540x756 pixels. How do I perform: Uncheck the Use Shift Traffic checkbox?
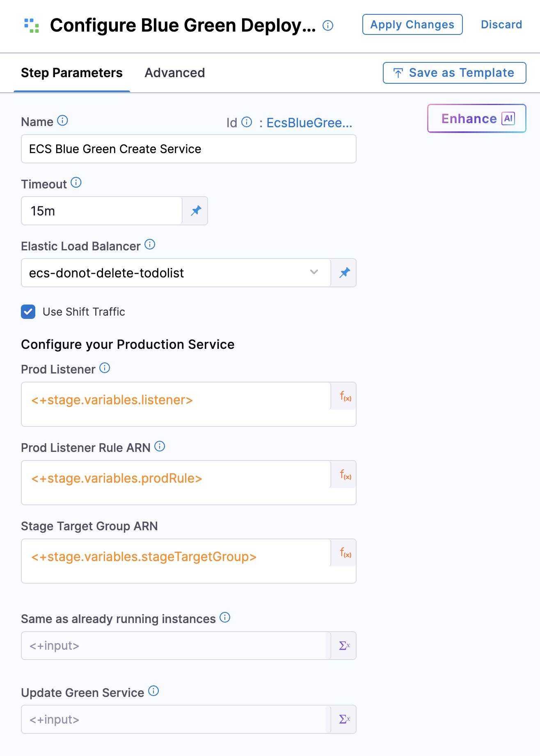(28, 312)
